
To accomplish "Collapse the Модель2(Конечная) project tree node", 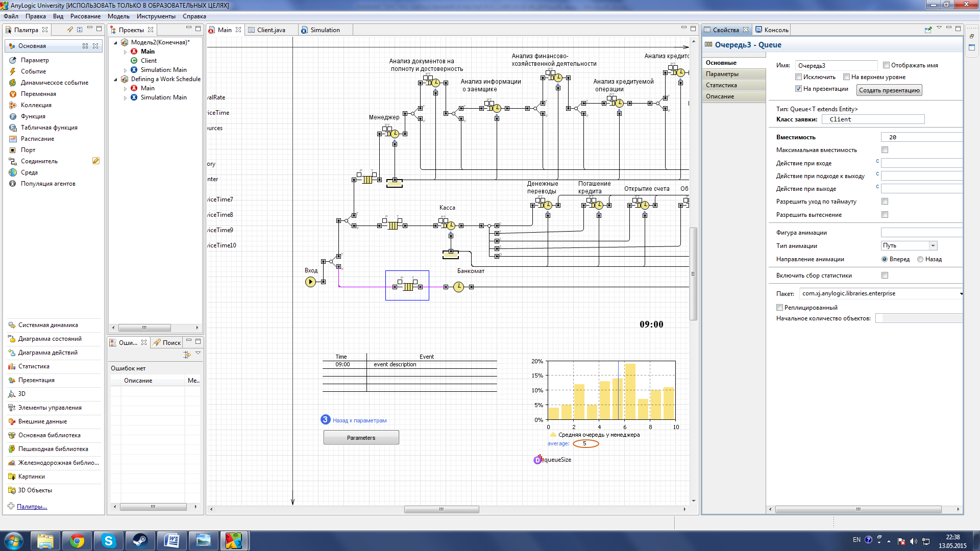I will tap(116, 43).
